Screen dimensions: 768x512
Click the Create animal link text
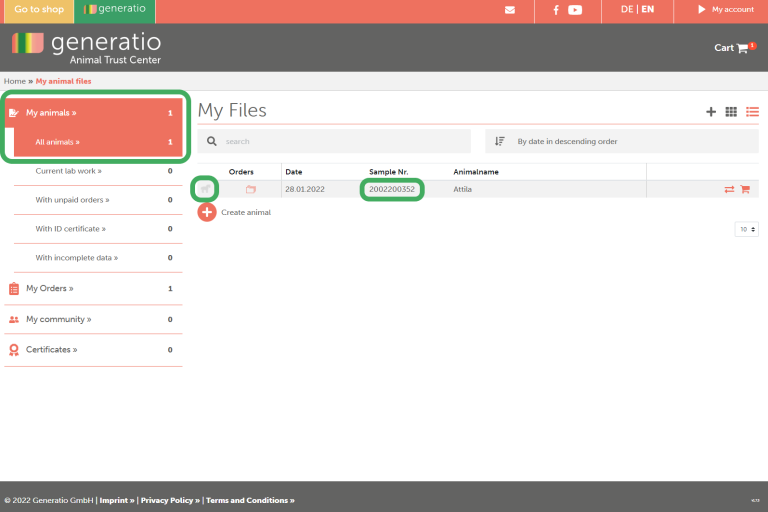pyautogui.click(x=246, y=212)
